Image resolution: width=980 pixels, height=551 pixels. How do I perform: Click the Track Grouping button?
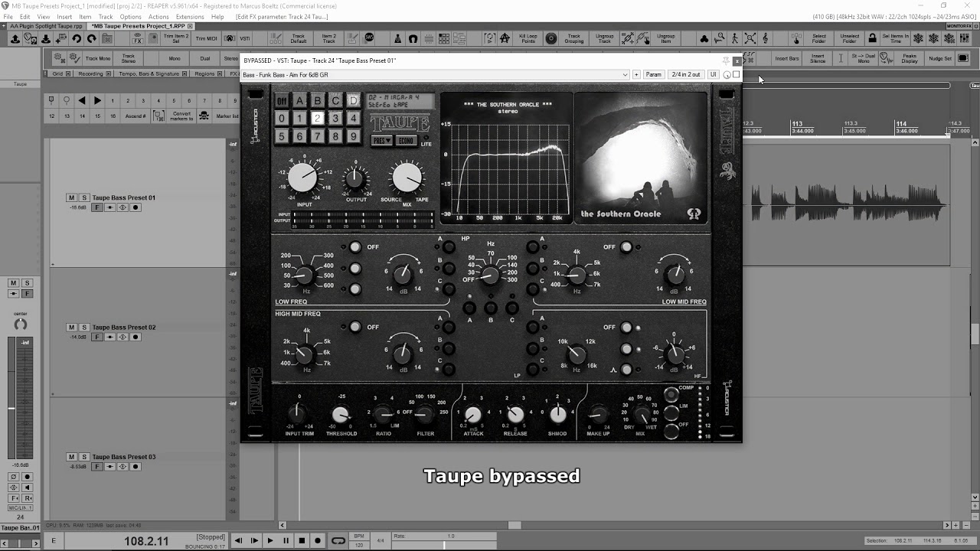(x=573, y=37)
